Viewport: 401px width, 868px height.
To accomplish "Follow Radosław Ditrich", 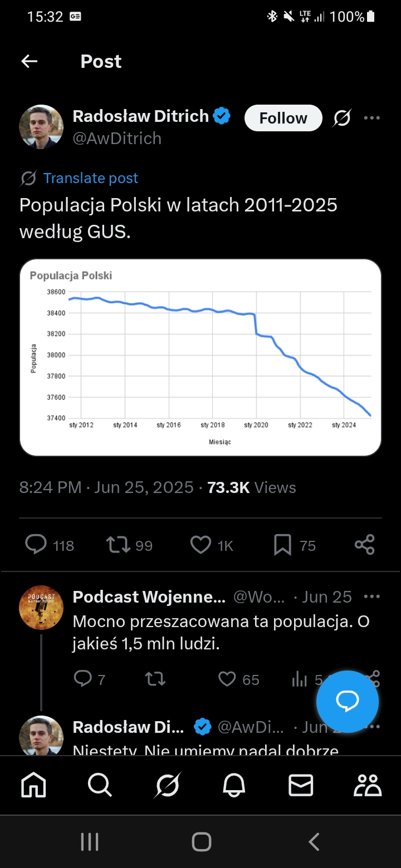I will 283,118.
